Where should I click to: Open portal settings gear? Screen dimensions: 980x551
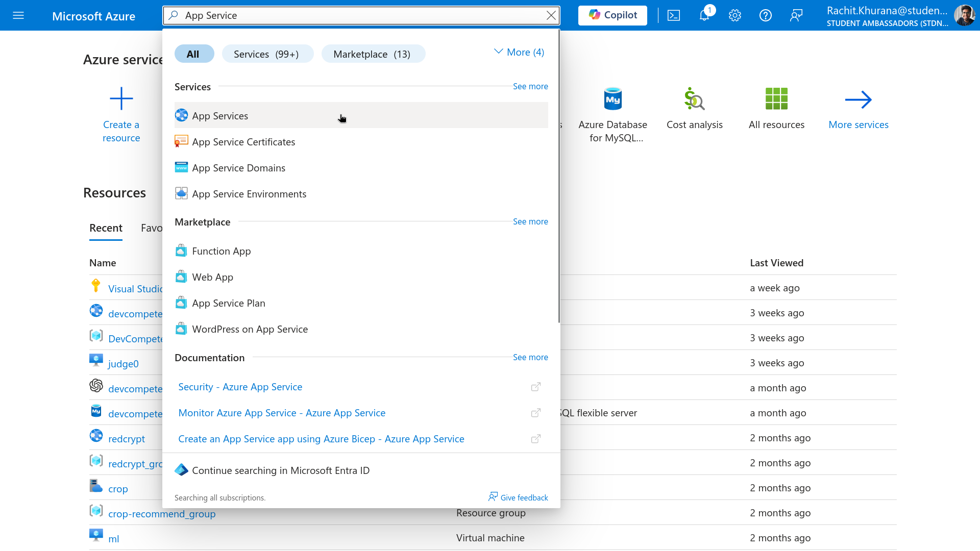tap(735, 15)
